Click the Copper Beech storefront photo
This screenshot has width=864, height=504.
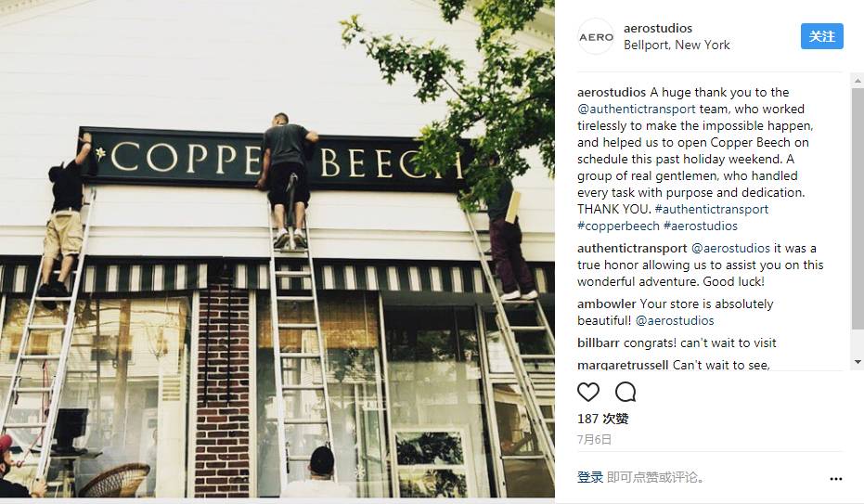[x=277, y=249]
